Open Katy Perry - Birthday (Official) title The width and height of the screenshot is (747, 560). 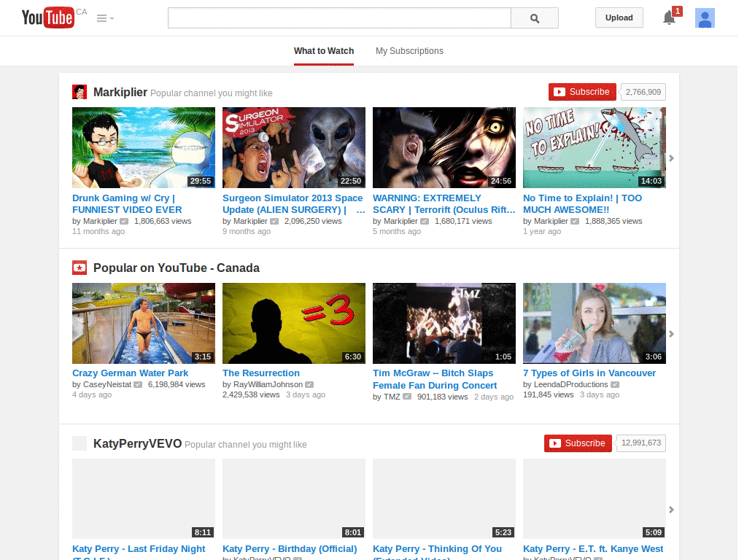tap(290, 549)
